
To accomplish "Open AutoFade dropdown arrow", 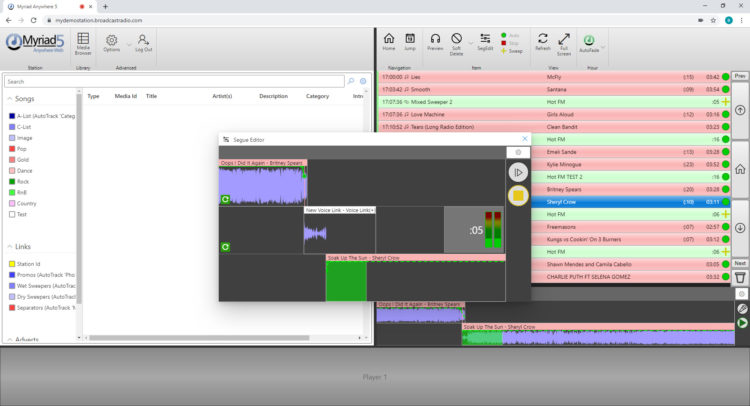I will [x=603, y=47].
